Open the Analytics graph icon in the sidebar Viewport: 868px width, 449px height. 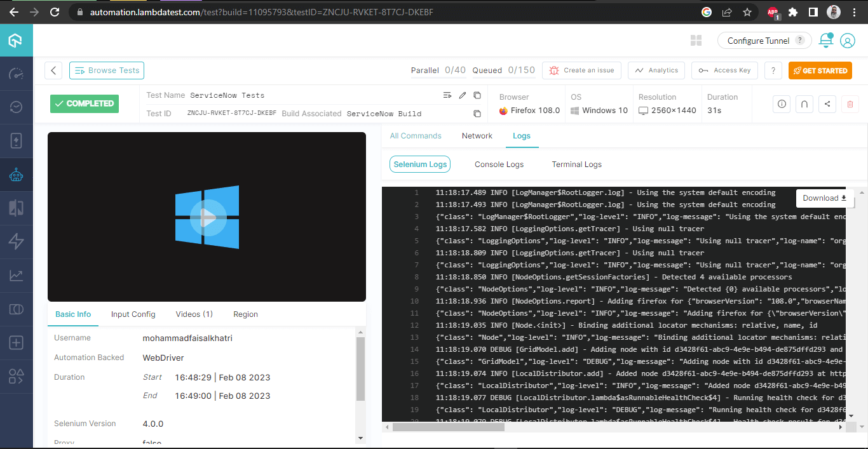(17, 276)
